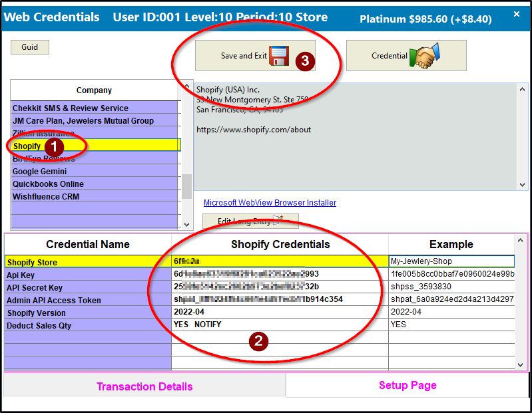Click the Shopify Version credential name
The width and height of the screenshot is (532, 413).
pos(88,313)
